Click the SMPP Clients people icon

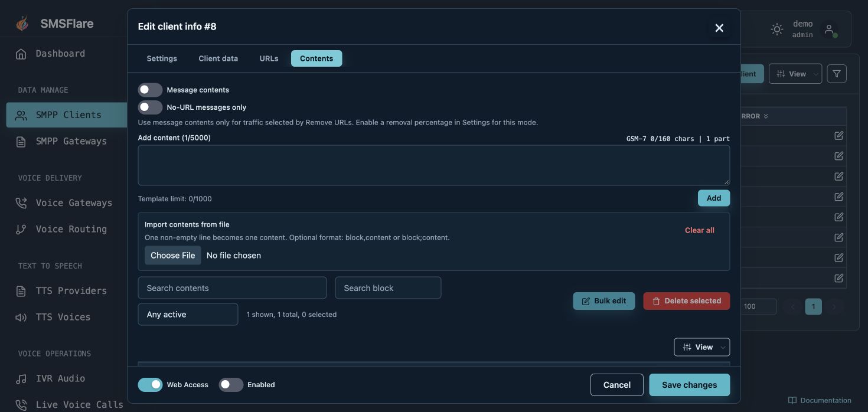21,116
